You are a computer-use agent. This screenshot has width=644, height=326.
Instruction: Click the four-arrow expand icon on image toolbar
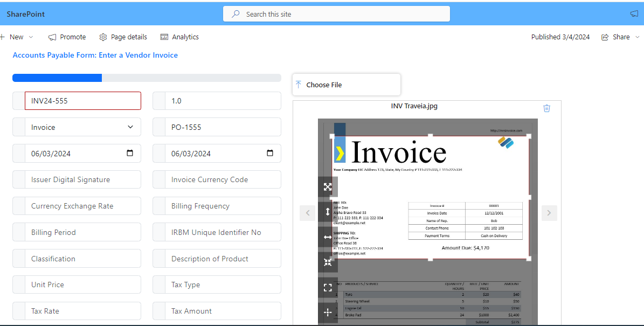[328, 187]
